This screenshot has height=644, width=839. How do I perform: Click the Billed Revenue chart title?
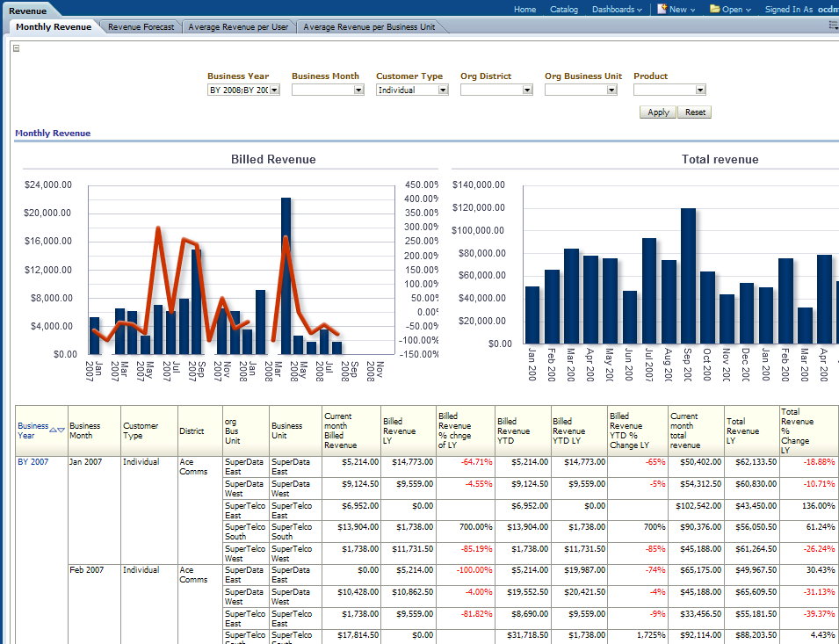[x=273, y=159]
